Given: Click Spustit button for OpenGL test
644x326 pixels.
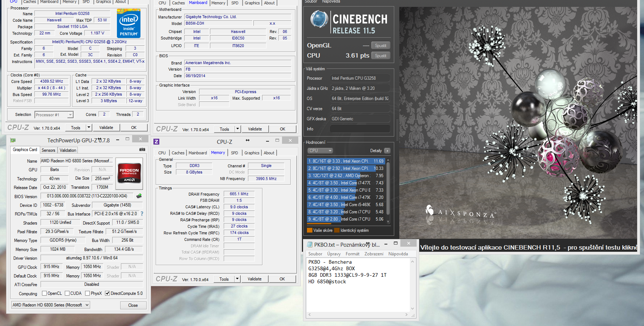Looking at the screenshot, I should (x=380, y=46).
